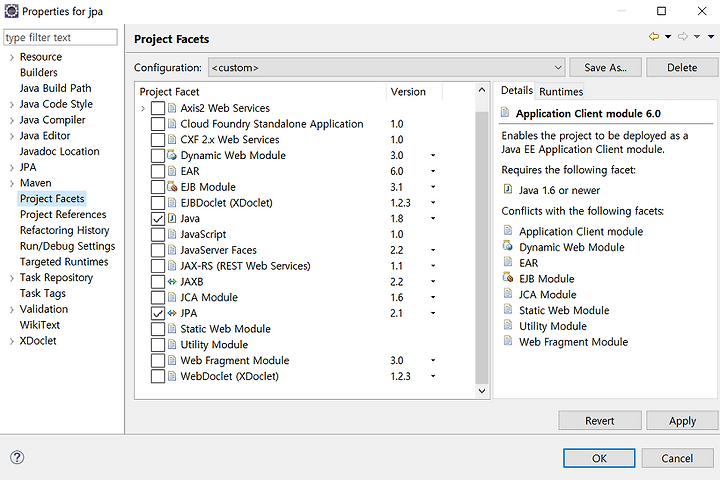
Task: Click the facet list scroll up arrow
Action: pyautogui.click(x=482, y=90)
